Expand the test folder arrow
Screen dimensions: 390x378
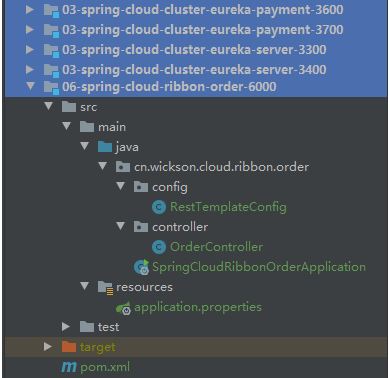coord(66,327)
